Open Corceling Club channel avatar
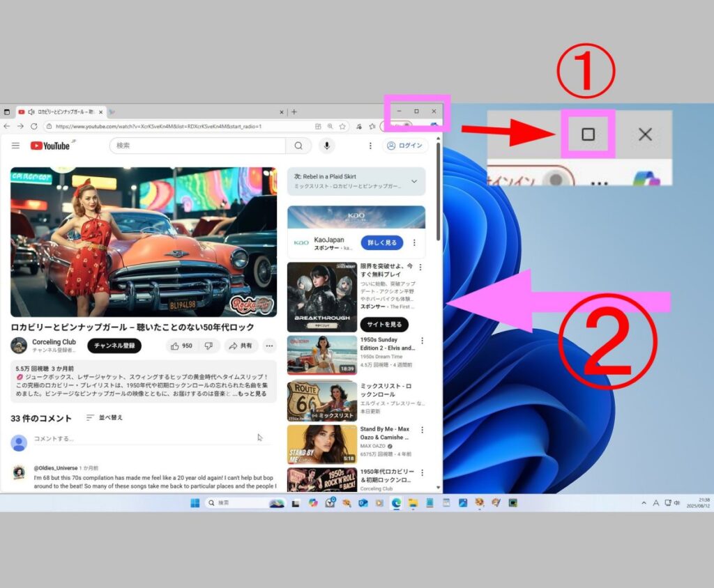Screen dimensions: 714x588 coord(19,346)
